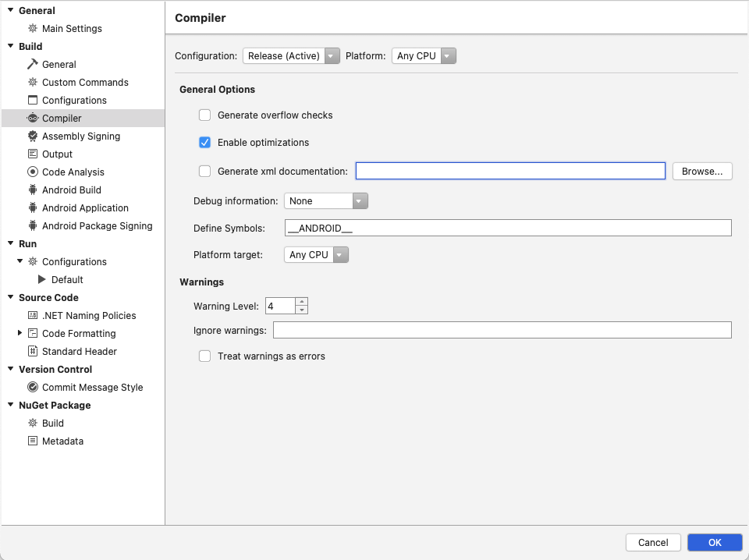Screen dimensions: 749x560
Task: Enable Treat warnings as errors
Action: [205, 356]
